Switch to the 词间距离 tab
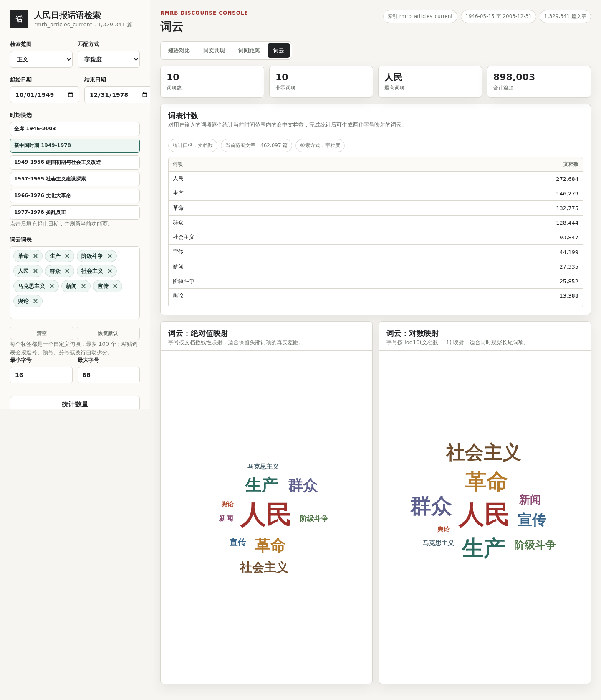 click(249, 51)
